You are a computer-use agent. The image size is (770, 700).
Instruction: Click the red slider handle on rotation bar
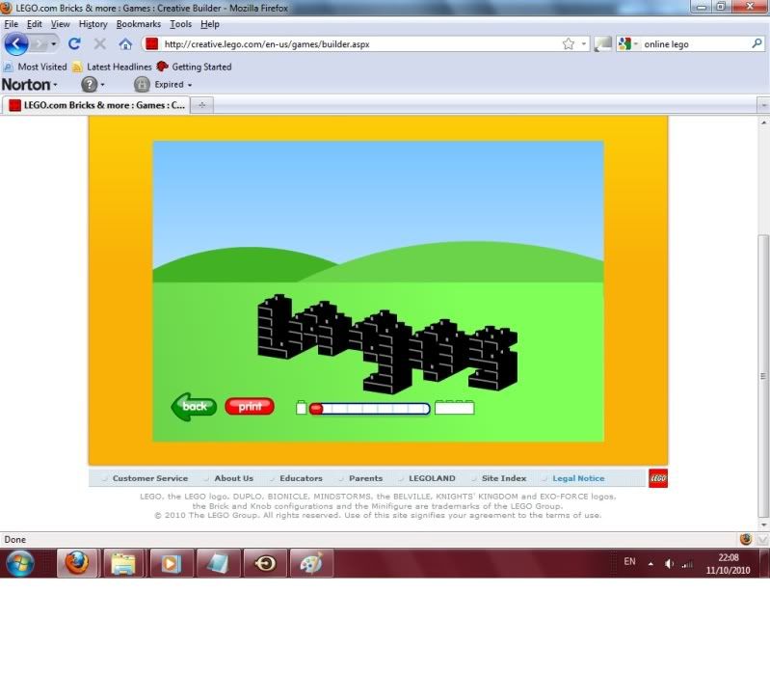click(x=316, y=408)
